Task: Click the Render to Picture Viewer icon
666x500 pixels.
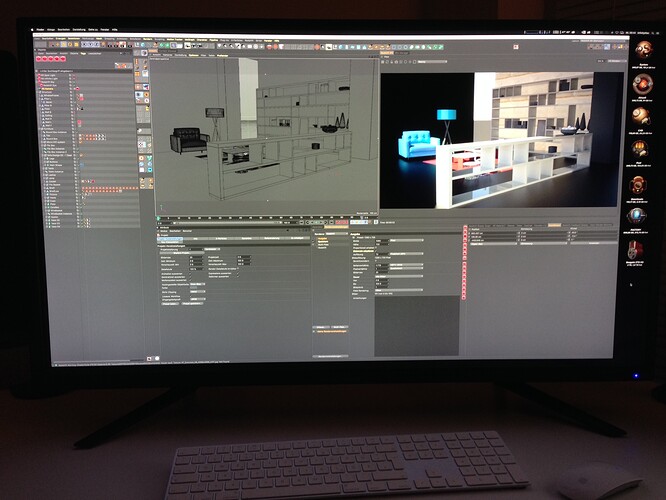Action: [x=116, y=45]
